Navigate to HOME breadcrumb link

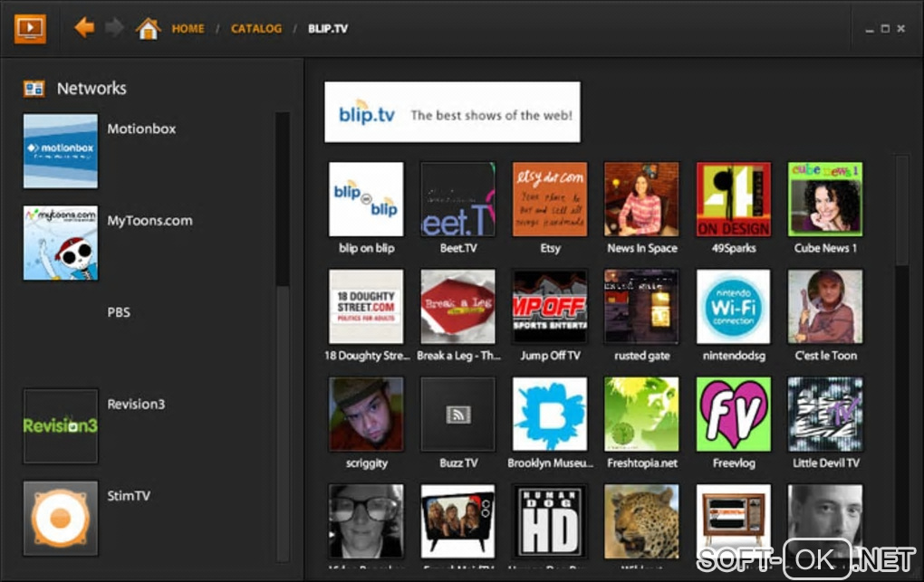[188, 28]
